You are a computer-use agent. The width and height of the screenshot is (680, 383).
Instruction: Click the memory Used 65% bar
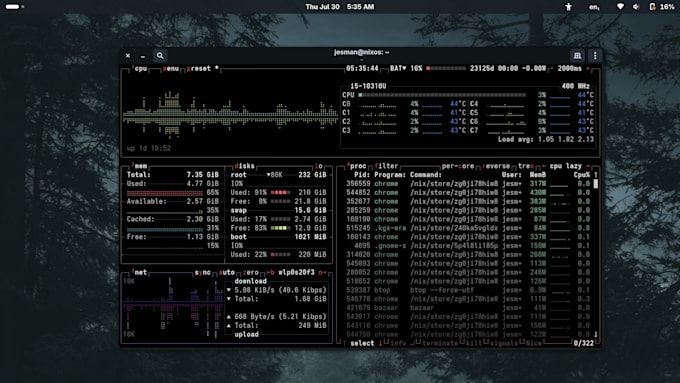tap(164, 193)
